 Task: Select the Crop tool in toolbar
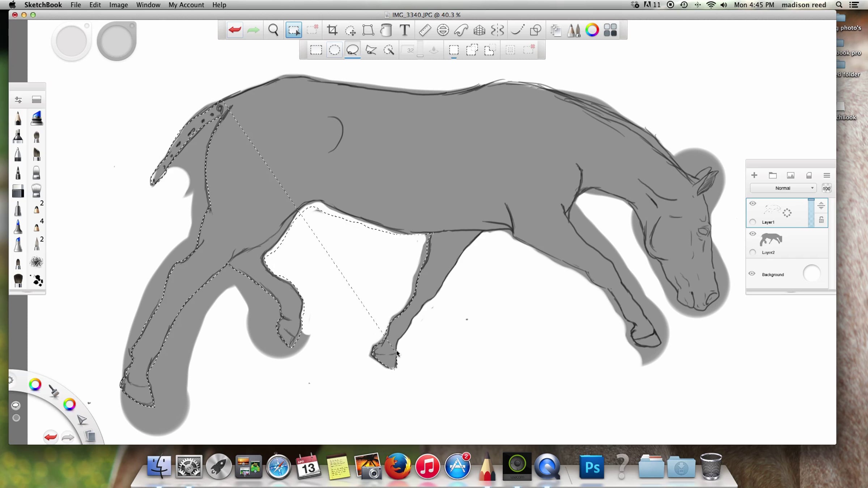pyautogui.click(x=332, y=30)
